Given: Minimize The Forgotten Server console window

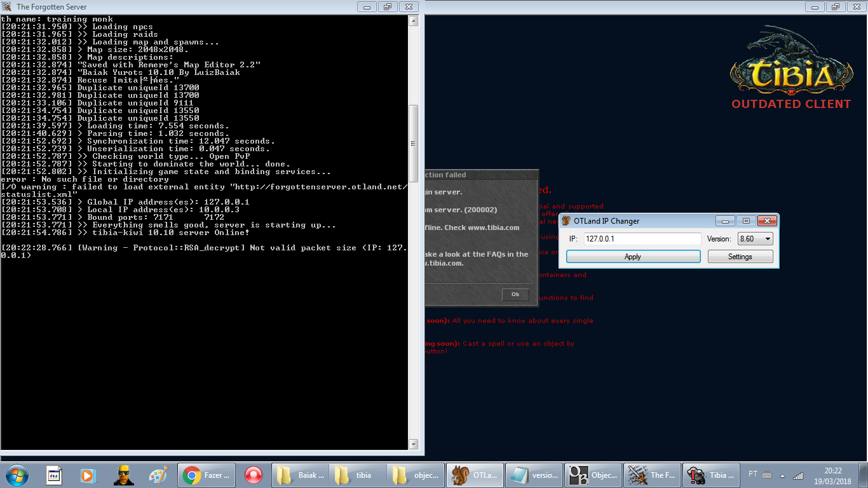Looking at the screenshot, I should coord(367,7).
